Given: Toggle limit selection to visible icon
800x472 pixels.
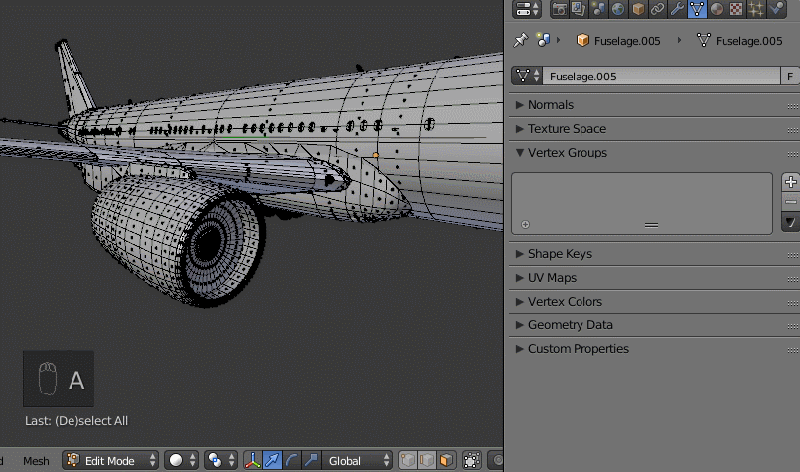Looking at the screenshot, I should pos(472,460).
